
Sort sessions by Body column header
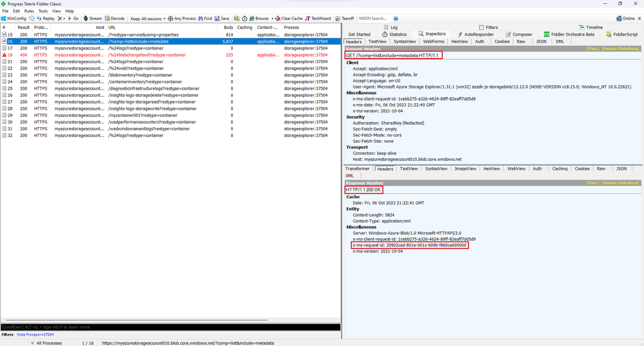click(228, 28)
